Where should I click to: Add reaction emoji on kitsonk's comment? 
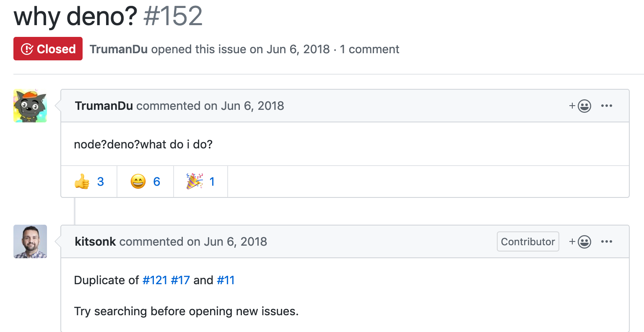point(580,242)
